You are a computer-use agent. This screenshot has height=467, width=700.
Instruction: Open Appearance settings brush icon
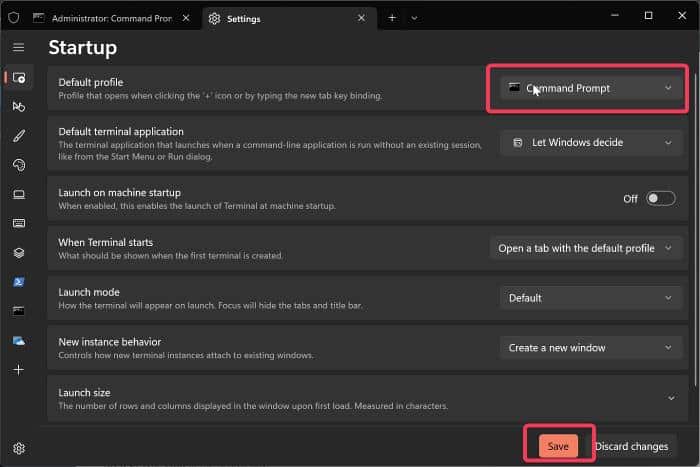19,136
